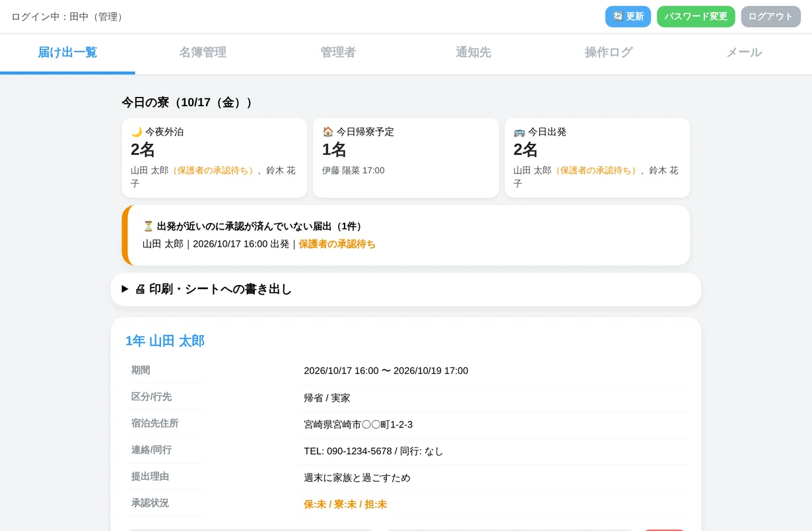
Task: Click the house icon on 今日帰寮予定 card
Action: [x=328, y=132]
